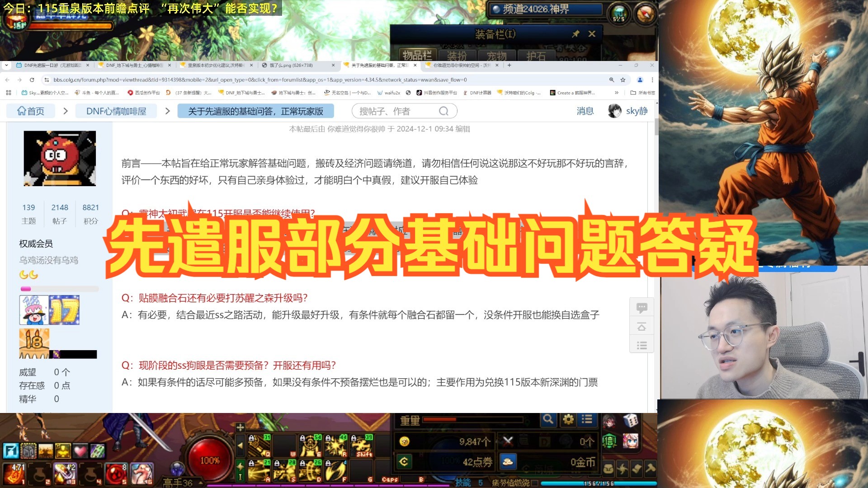Image resolution: width=868 pixels, height=488 pixels.
Task: Open the 乌鸡汤没有乌鸡 author name
Action: coord(49,260)
